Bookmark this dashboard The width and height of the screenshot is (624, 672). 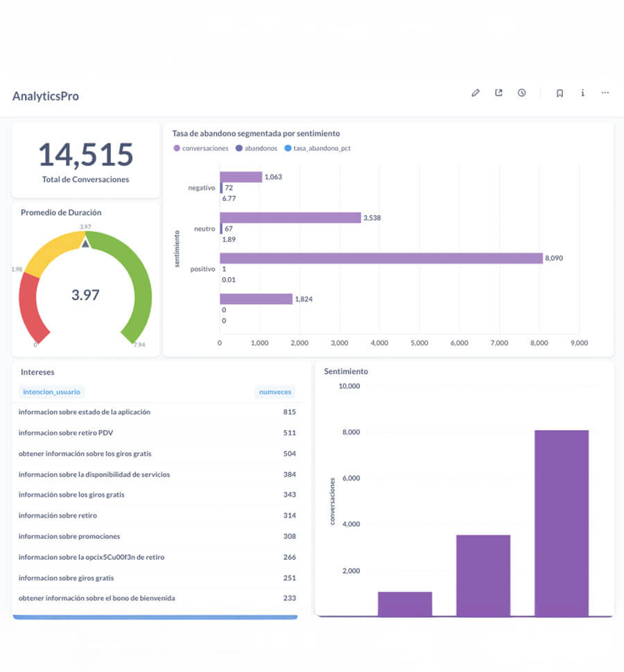click(x=560, y=93)
